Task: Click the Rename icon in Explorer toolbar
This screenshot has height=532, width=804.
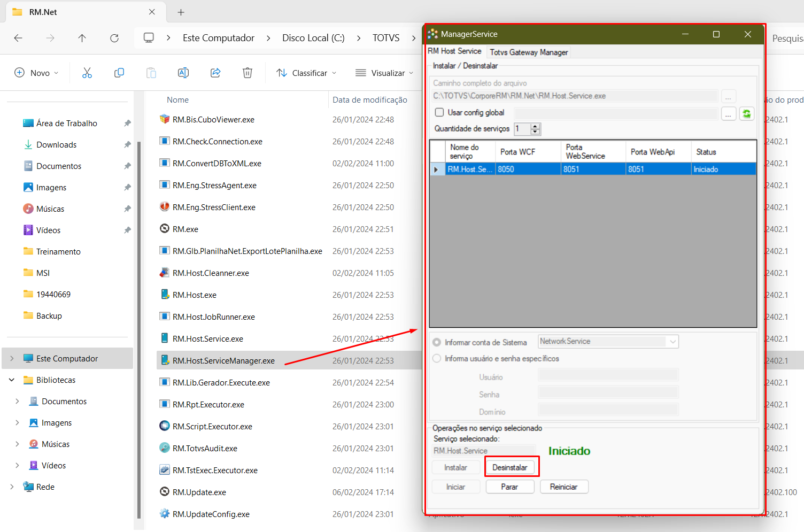Action: click(x=183, y=73)
